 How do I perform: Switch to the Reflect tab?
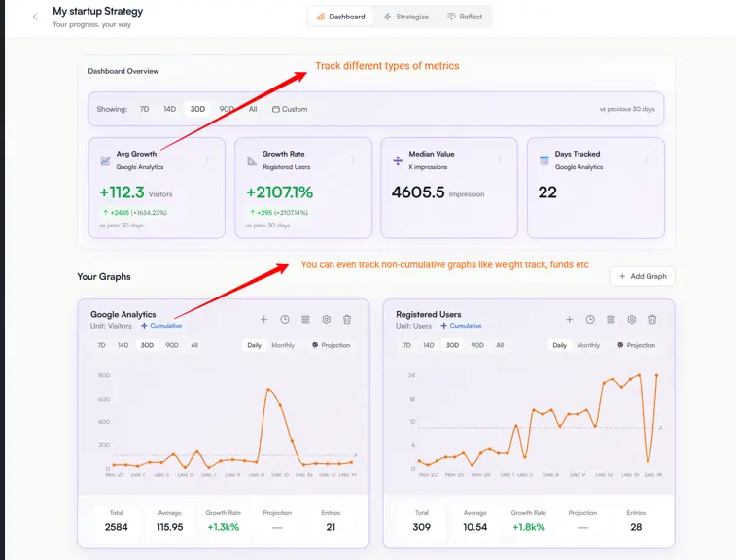pos(465,17)
